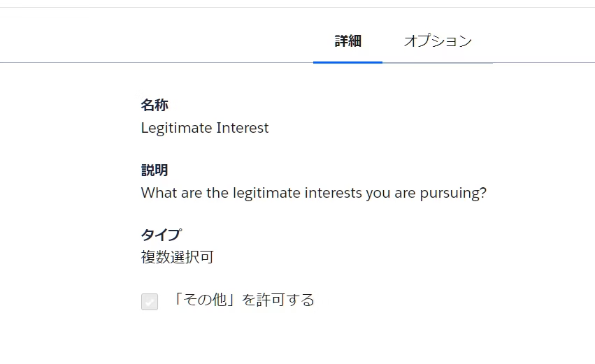595x364 pixels.
Task: Click the blue underline beneath 詳細 tab
Action: click(x=347, y=62)
